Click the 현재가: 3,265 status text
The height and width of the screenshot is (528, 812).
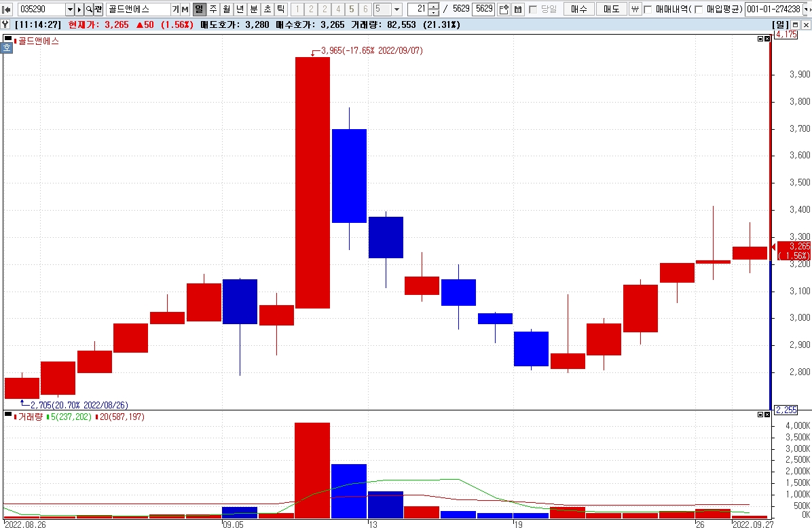coord(98,24)
